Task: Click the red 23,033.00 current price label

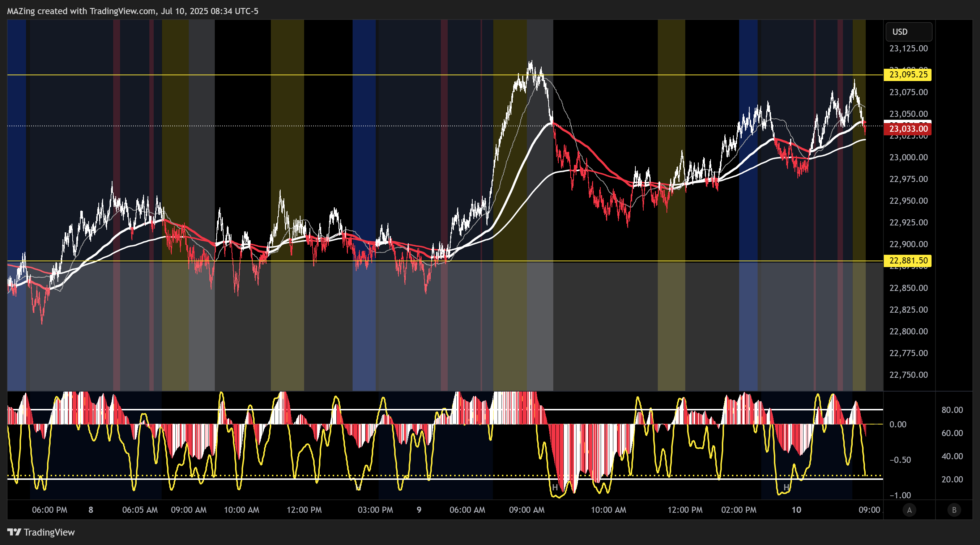Action: pos(908,128)
